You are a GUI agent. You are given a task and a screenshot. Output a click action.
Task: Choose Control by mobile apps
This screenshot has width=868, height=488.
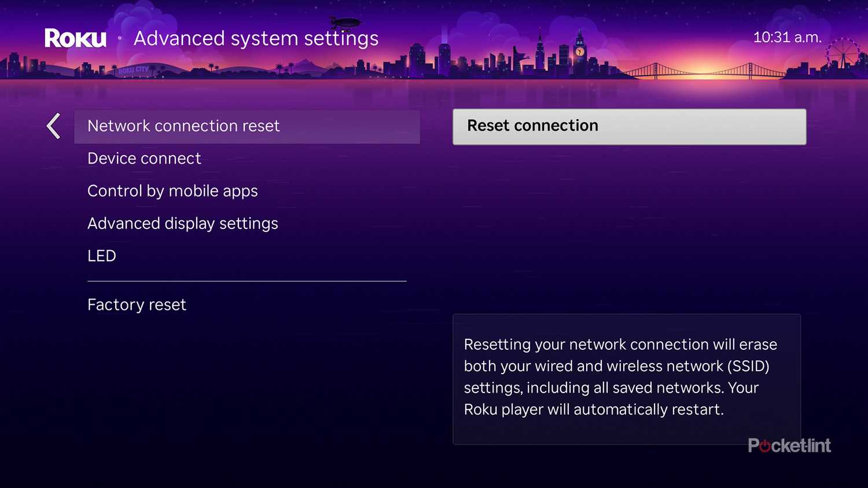[172, 191]
